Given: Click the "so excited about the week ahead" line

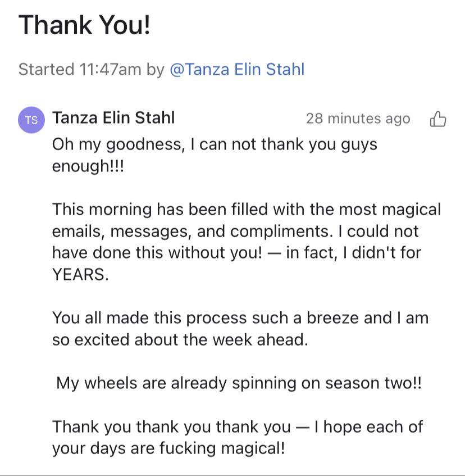Looking at the screenshot, I should click(180, 340).
